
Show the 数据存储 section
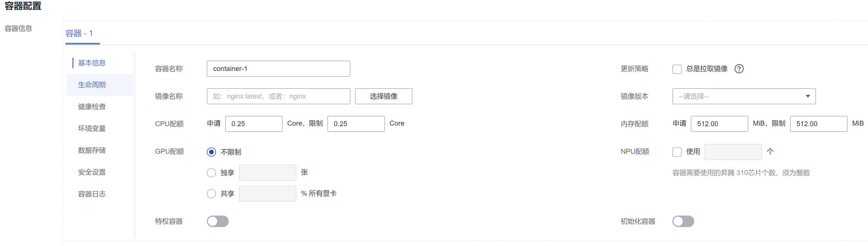coord(92,150)
